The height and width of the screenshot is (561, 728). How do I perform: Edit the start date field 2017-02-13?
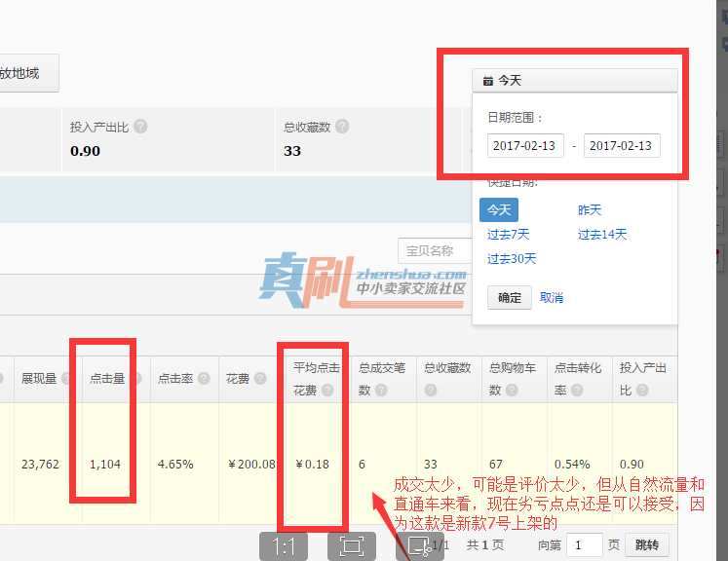click(525, 146)
